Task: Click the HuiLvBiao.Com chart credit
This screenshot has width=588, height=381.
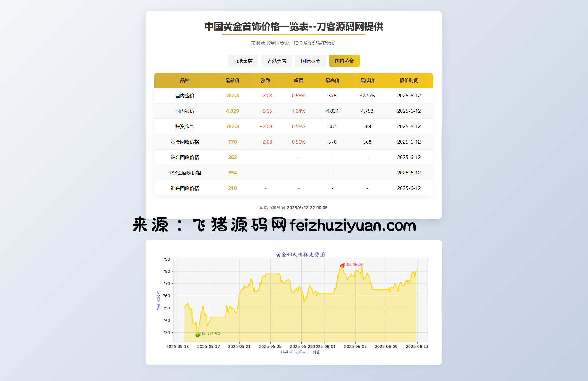Action: tap(300, 352)
